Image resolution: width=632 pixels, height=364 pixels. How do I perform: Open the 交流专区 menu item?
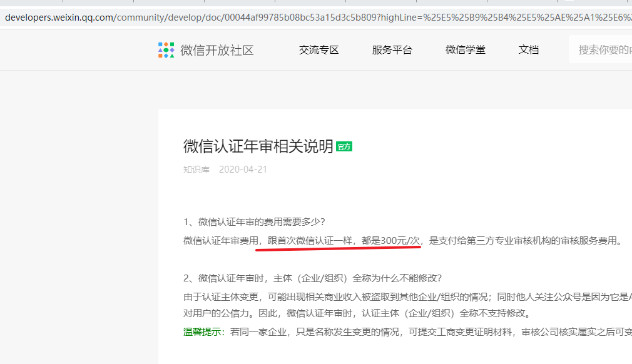(x=319, y=50)
